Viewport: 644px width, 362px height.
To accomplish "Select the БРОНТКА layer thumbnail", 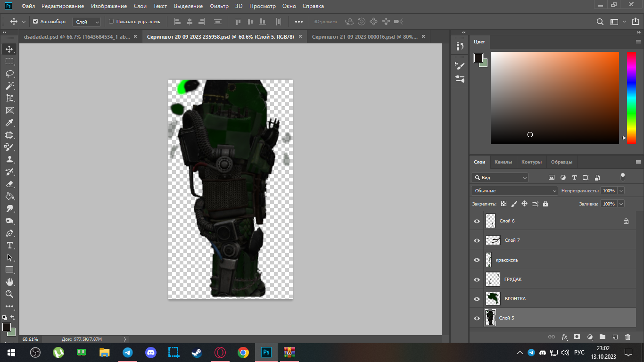I will pos(493,299).
